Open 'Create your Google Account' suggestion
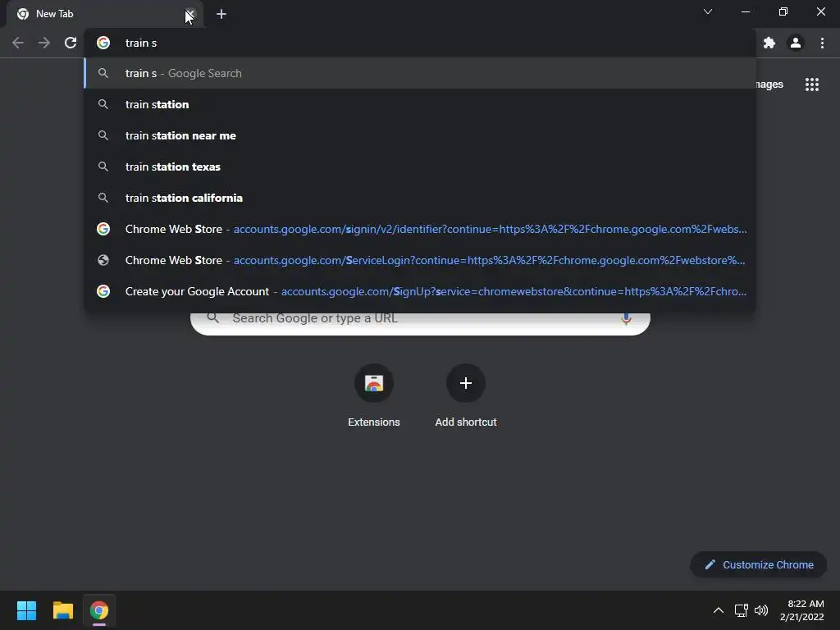The image size is (840, 630). tap(420, 291)
